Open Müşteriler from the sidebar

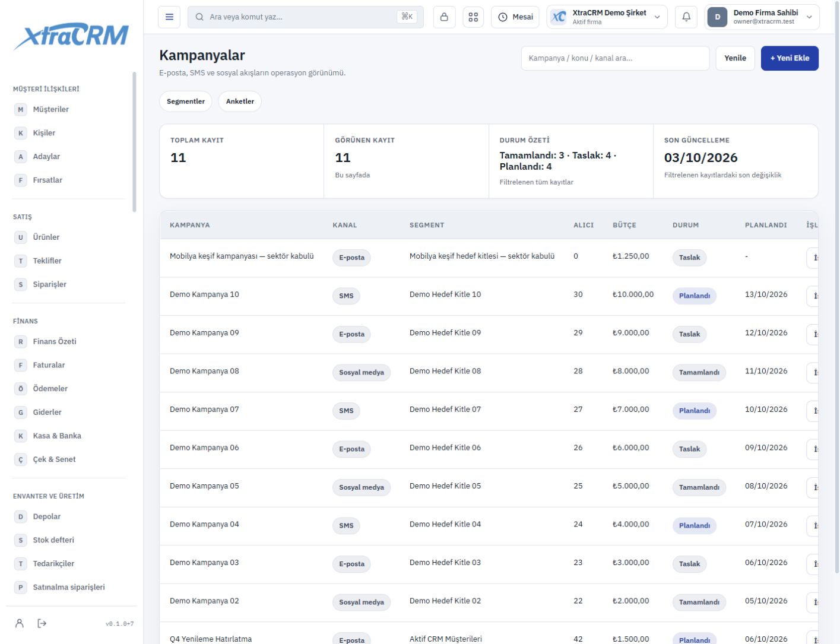[x=69, y=109]
